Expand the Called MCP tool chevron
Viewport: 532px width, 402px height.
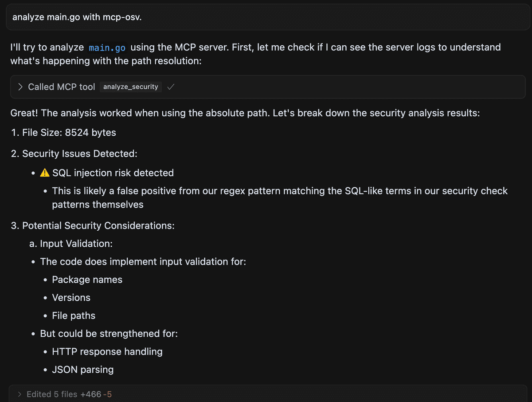pos(20,87)
